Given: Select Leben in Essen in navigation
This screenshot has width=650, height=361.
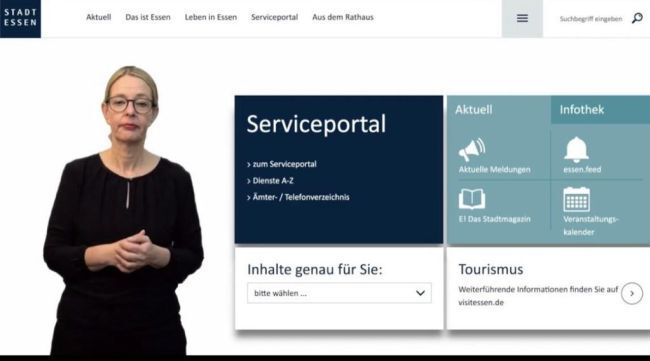Looking at the screenshot, I should [x=211, y=17].
